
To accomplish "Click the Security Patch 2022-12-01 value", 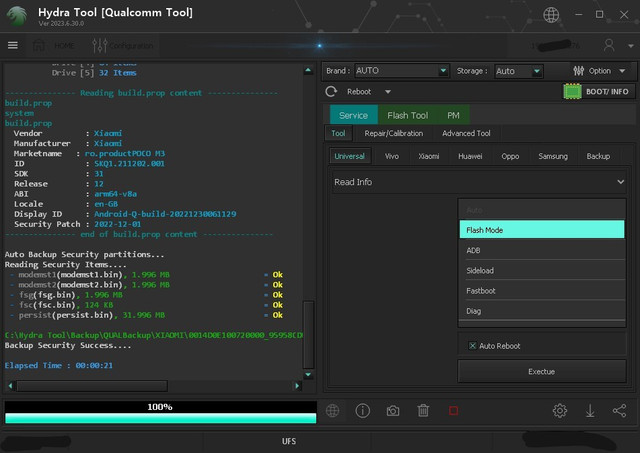I will [118, 224].
